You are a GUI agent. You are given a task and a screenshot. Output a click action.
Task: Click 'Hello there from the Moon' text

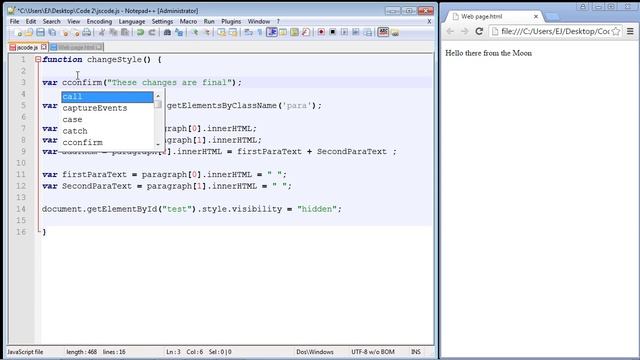(489, 53)
